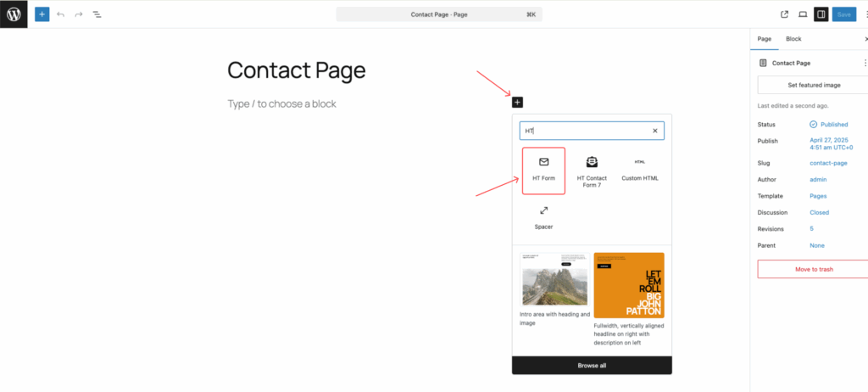This screenshot has height=392, width=868.
Task: Open the command palette titled Contact Page
Action: tap(439, 14)
